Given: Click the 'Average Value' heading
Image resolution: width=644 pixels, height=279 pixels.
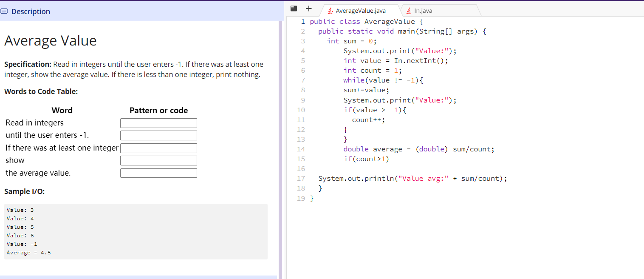Looking at the screenshot, I should (x=51, y=40).
